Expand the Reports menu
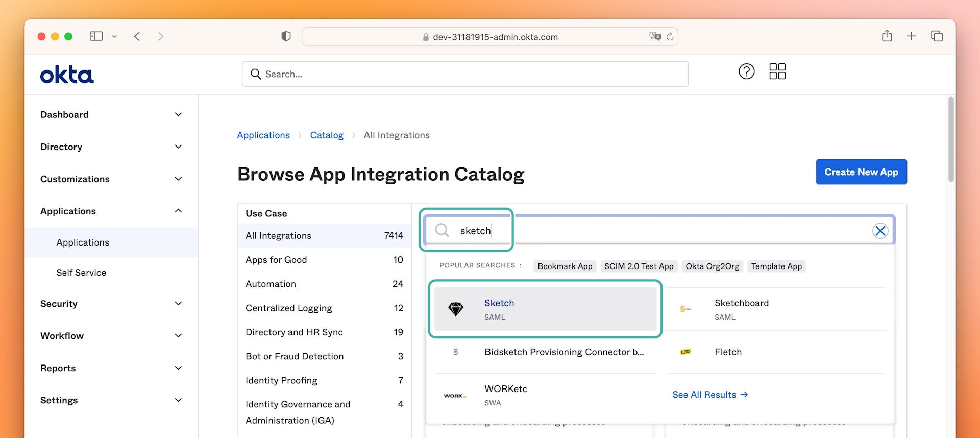Image resolution: width=980 pixels, height=438 pixels. [111, 368]
